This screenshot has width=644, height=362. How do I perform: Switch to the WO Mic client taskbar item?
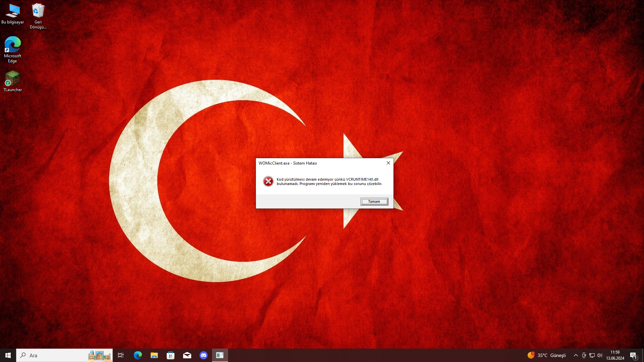[220, 355]
